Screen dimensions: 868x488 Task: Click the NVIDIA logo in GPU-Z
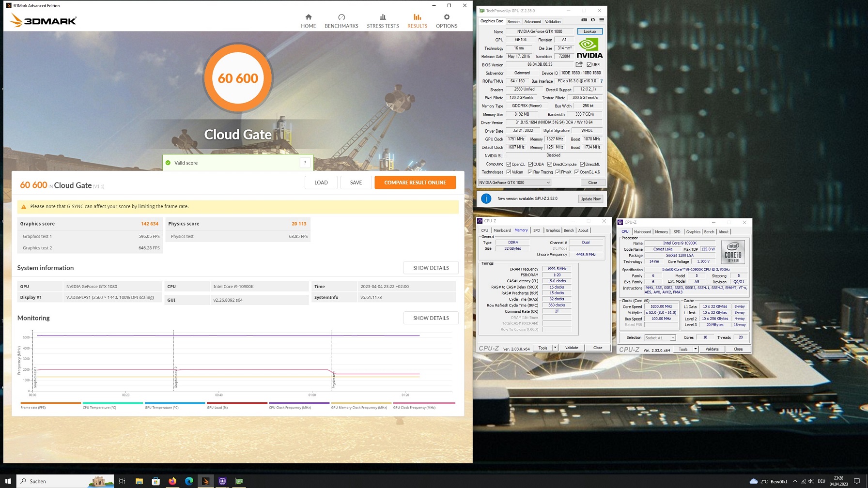589,48
